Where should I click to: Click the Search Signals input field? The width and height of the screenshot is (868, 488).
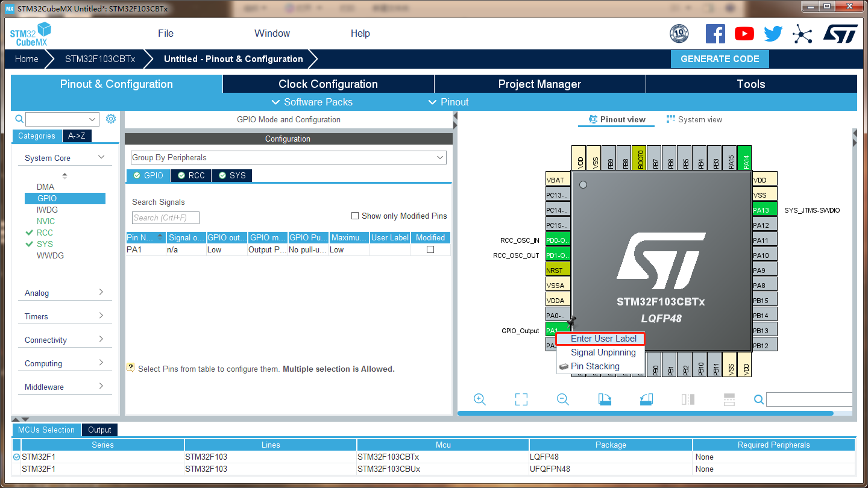[166, 217]
